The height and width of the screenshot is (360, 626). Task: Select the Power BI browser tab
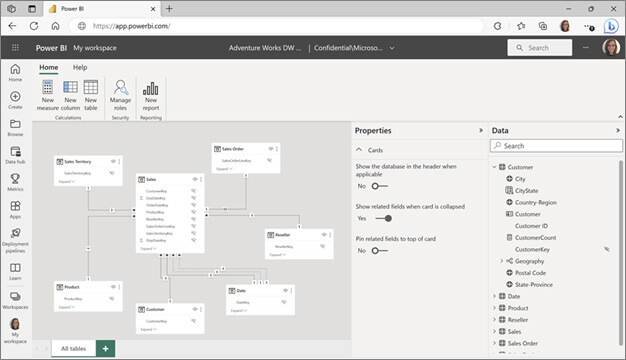[x=103, y=9]
